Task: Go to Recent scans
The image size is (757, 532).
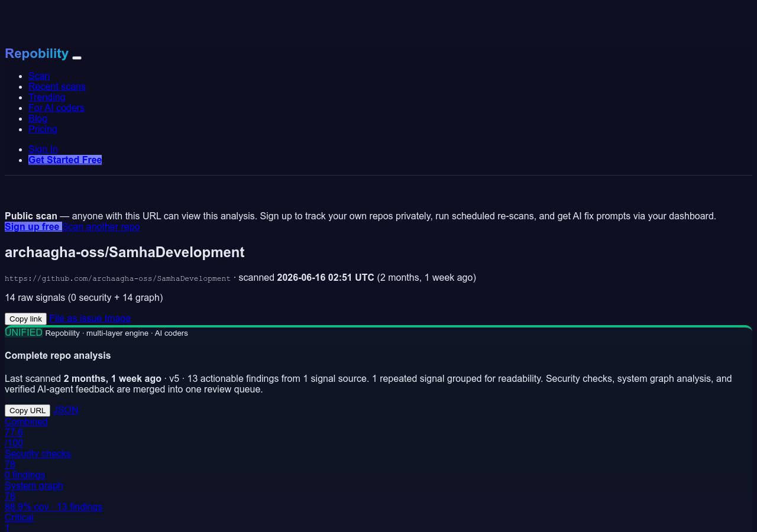Action: (x=57, y=86)
